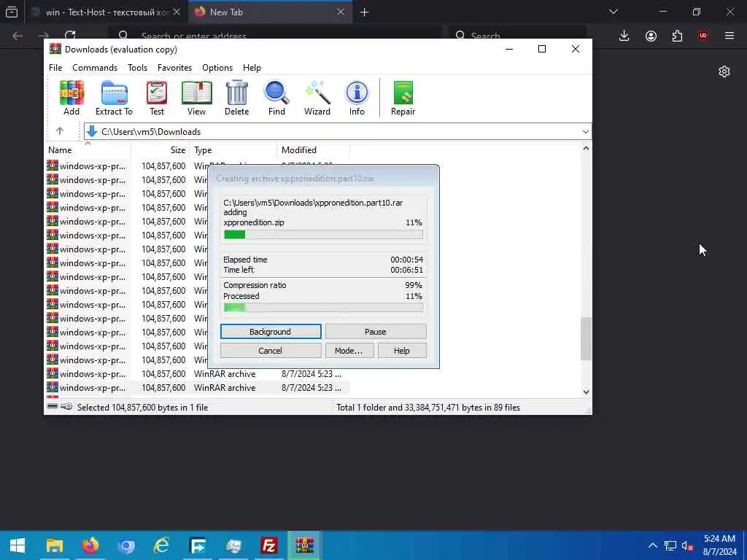Close the New Tab tab

[x=341, y=12]
